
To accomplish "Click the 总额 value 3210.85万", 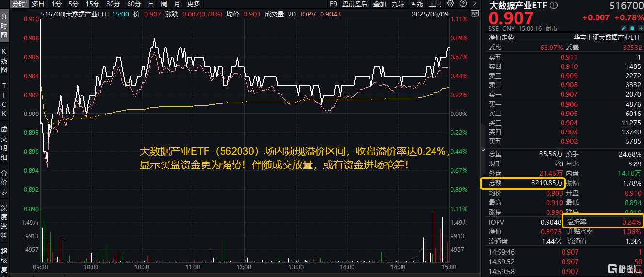I will pos(546,183).
